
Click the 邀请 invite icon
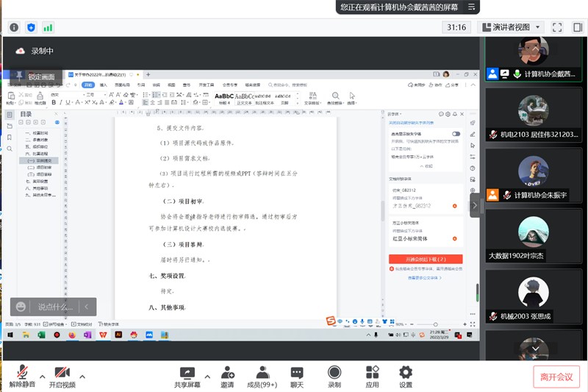[x=226, y=372]
